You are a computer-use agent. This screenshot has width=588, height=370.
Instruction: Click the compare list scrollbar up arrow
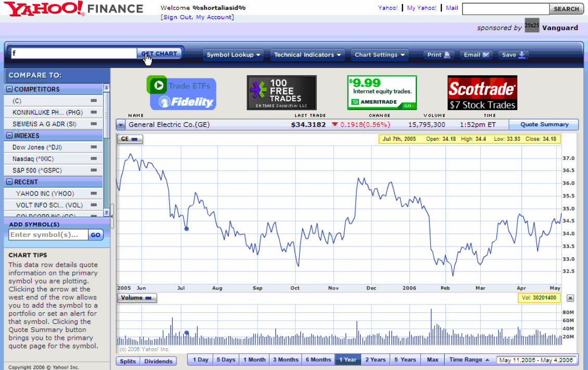click(x=107, y=87)
